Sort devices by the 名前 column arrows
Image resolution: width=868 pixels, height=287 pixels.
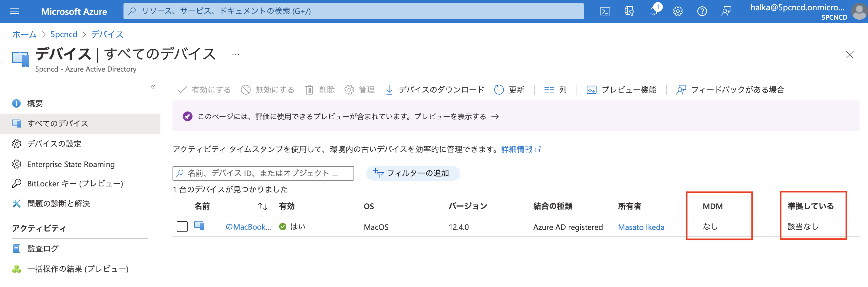[262, 206]
